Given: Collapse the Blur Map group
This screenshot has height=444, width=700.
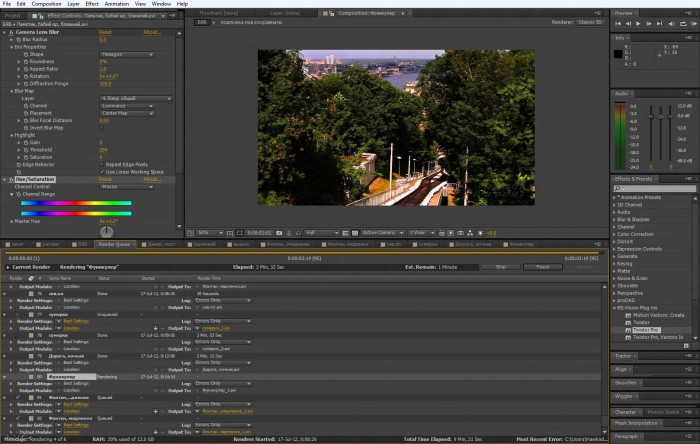Looking at the screenshot, I should click(12, 91).
